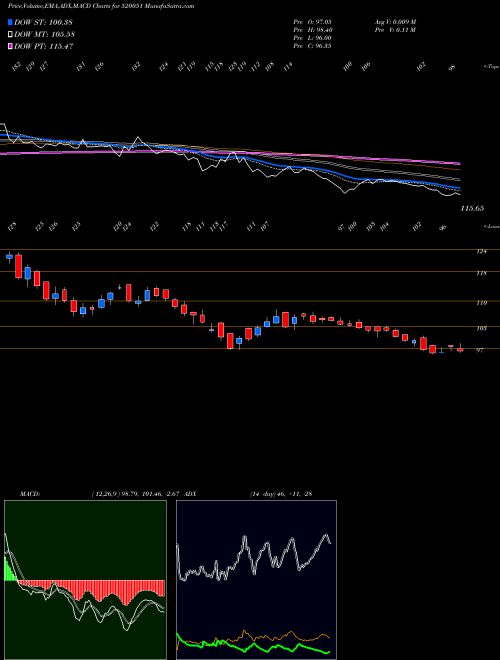Click the 'Pre H: 98.40' high value
The image size is (500, 660).
(x=312, y=30)
